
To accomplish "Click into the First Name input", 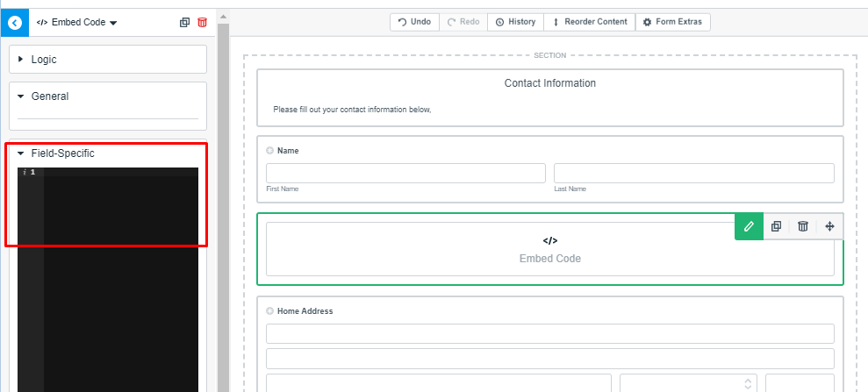I will pos(405,173).
